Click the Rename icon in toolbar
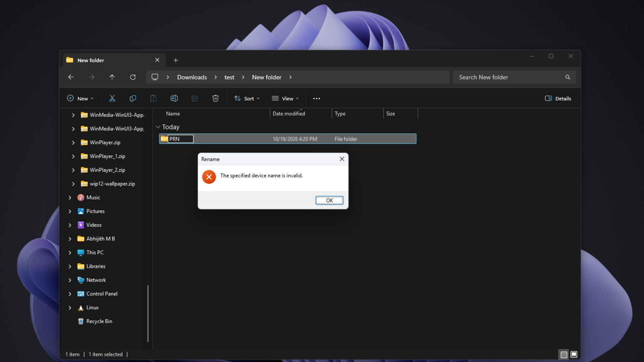Viewport: 644px width, 362px height. [x=174, y=98]
